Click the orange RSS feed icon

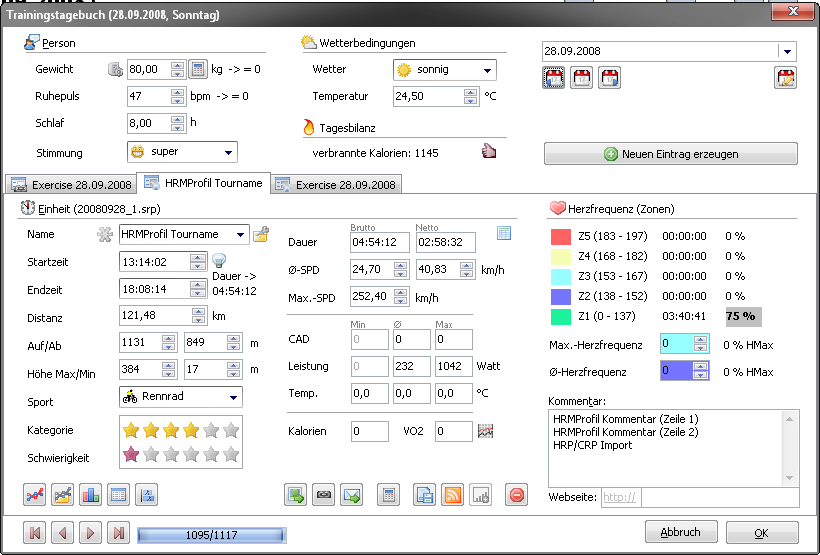click(452, 495)
